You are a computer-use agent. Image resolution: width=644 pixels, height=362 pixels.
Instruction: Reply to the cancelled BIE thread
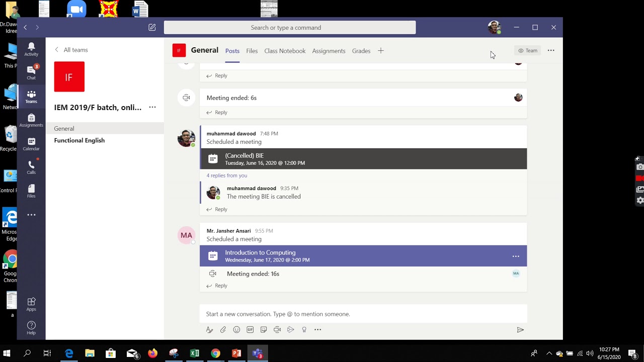tap(217, 210)
